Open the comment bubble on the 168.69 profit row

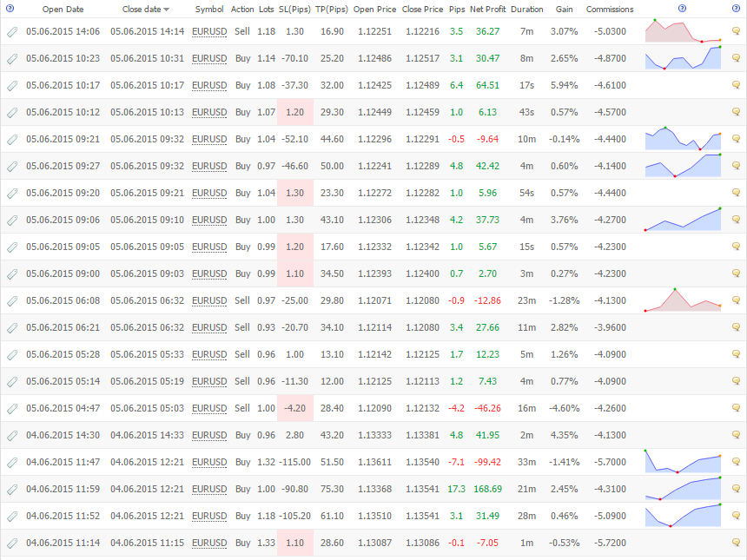736,489
